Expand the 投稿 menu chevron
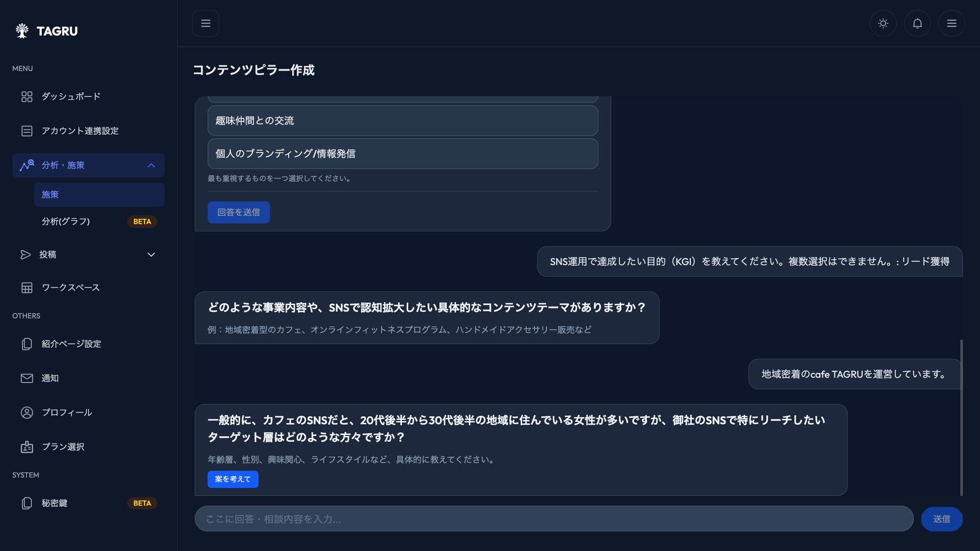This screenshot has height=551, width=980. (x=151, y=255)
